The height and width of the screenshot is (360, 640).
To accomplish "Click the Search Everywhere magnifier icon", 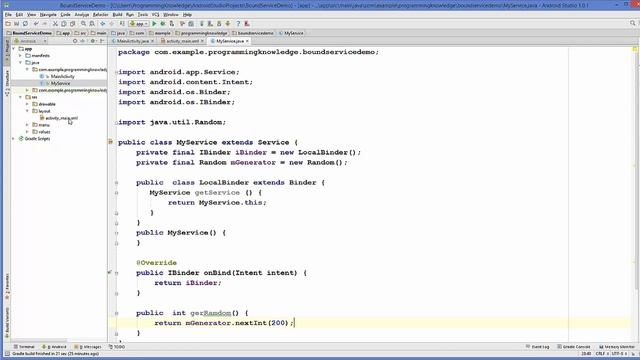I will pyautogui.click(x=633, y=24).
